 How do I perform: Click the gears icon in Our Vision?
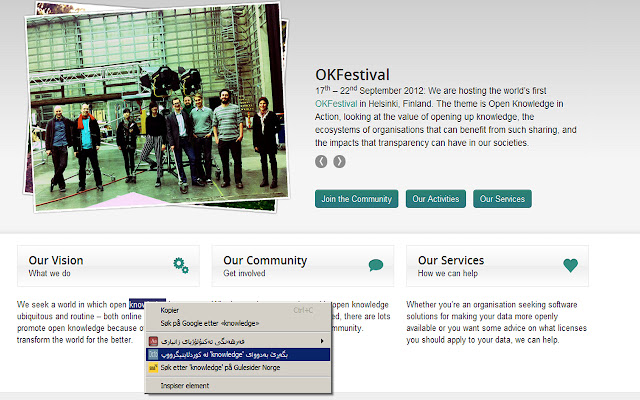click(181, 265)
